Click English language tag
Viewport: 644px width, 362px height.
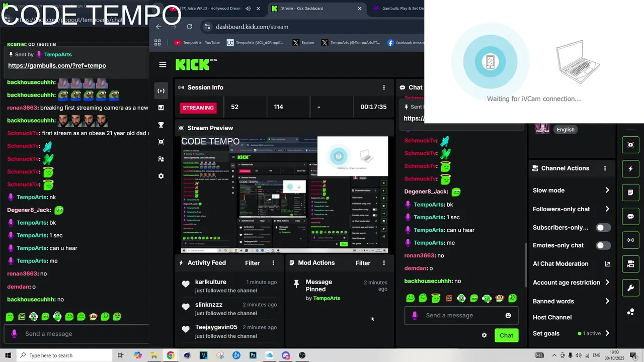[566, 129]
